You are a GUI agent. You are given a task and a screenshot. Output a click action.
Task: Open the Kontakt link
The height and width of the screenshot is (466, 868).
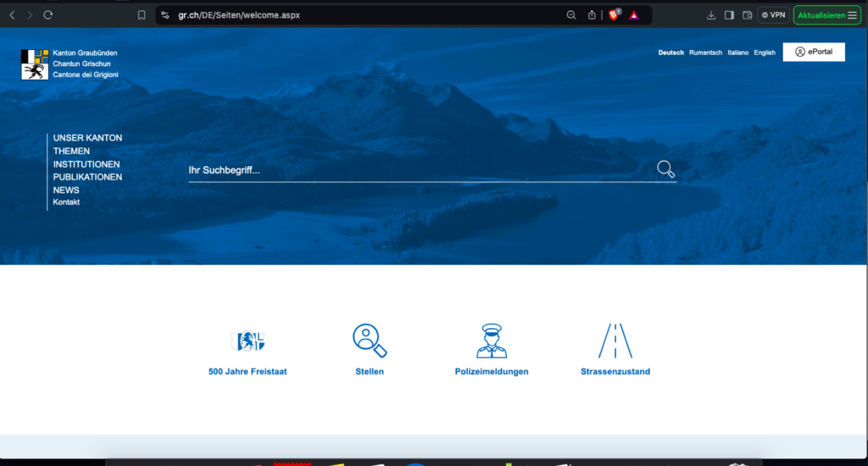(66, 202)
